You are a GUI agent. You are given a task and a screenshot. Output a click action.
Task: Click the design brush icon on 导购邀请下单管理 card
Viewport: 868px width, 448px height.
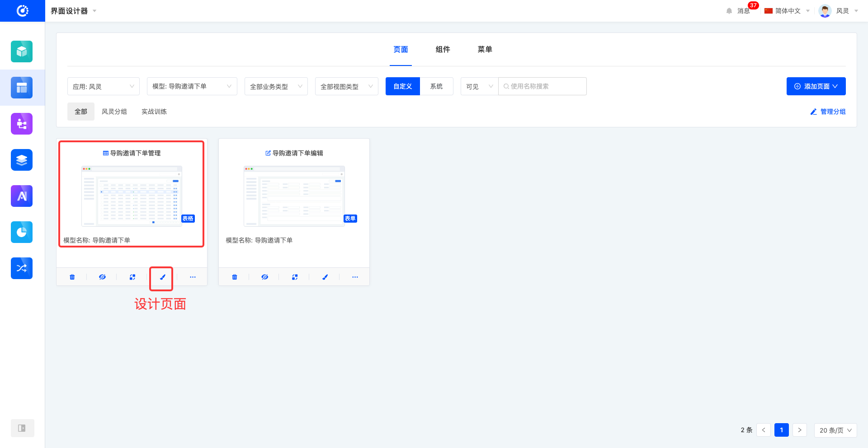pos(162,277)
